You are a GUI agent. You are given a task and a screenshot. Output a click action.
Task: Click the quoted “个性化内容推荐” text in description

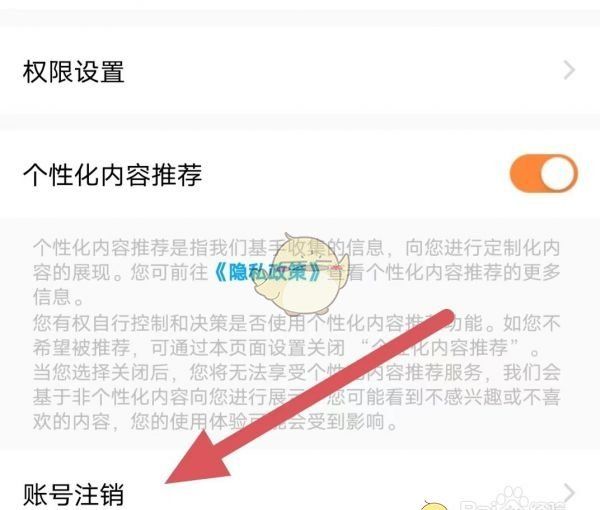click(x=440, y=347)
